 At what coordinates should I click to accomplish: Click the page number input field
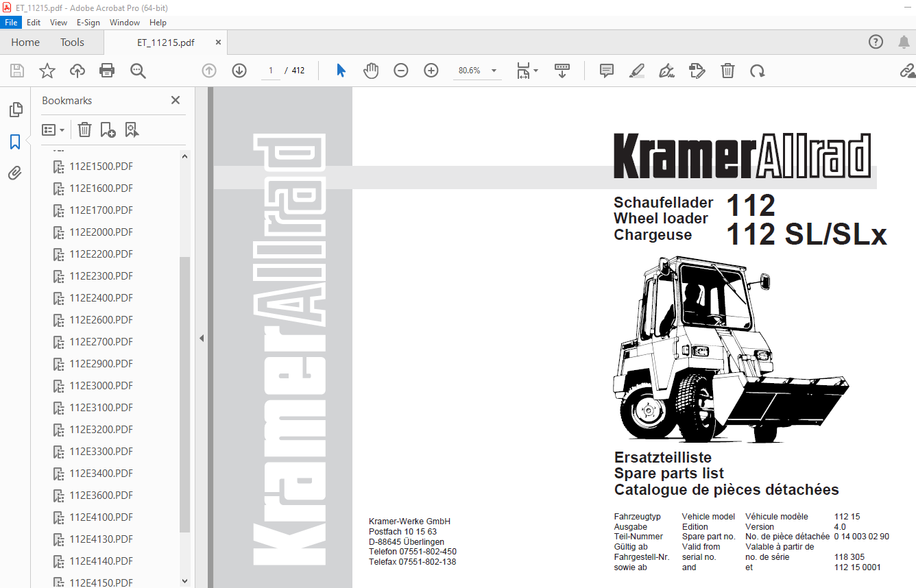[x=271, y=71]
